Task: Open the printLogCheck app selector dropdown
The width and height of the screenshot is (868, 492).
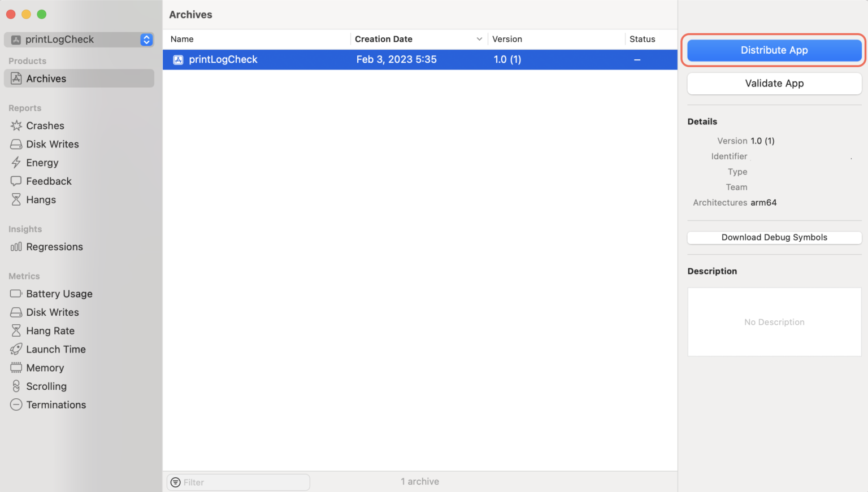Action: coord(146,40)
